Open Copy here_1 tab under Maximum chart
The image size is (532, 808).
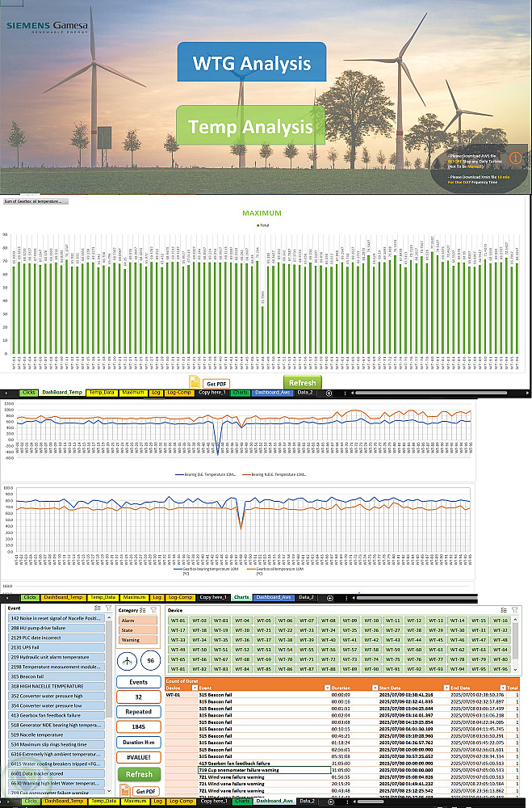click(212, 393)
